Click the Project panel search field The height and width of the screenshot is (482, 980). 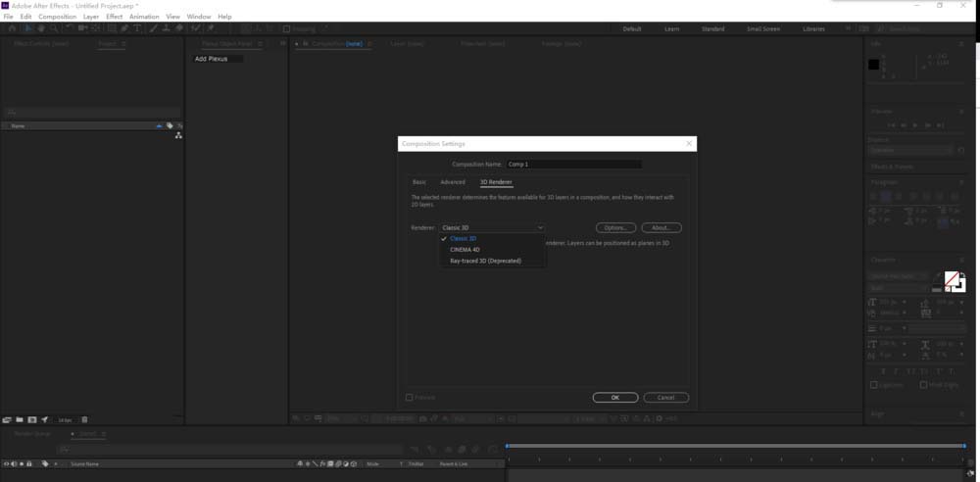(92, 113)
